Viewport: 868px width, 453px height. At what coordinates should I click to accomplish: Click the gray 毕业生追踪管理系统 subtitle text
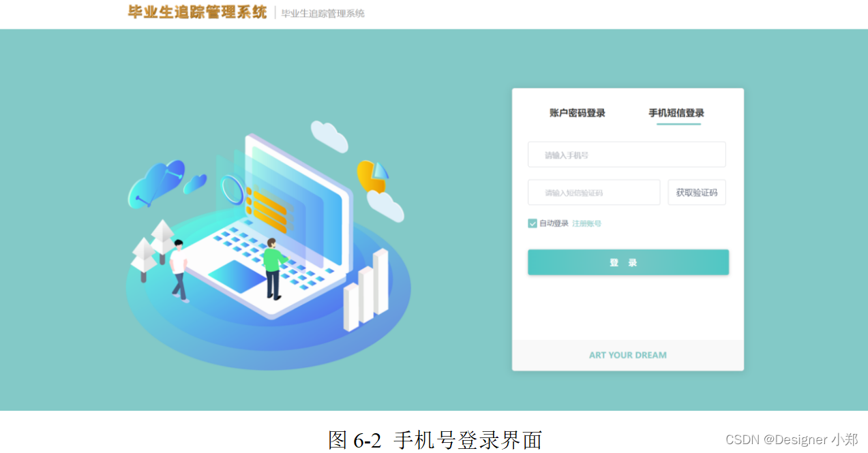323,13
